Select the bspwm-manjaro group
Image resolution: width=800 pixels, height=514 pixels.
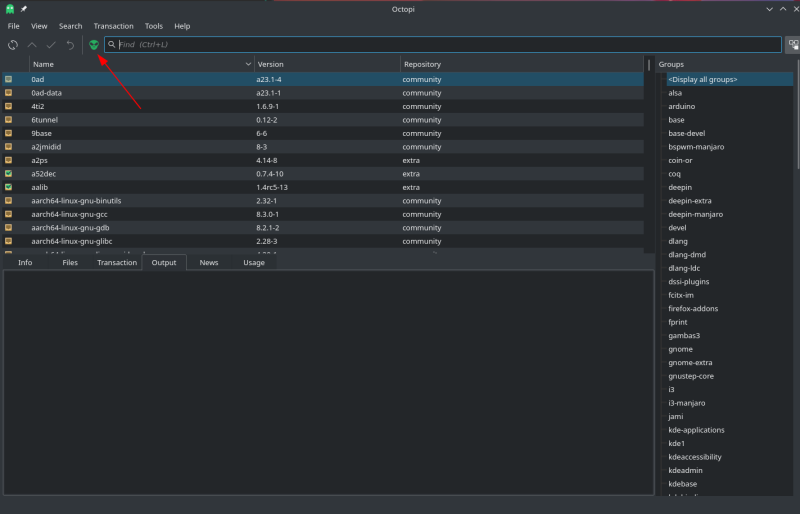[x=696, y=146]
